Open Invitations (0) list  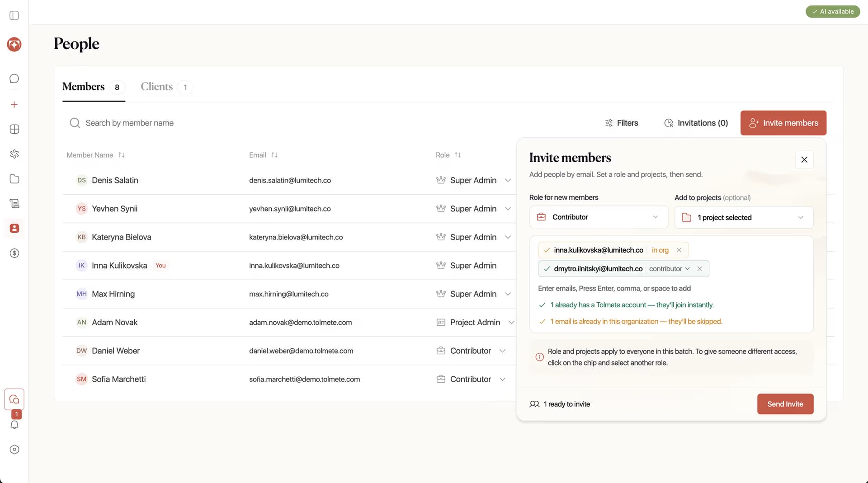pyautogui.click(x=696, y=123)
